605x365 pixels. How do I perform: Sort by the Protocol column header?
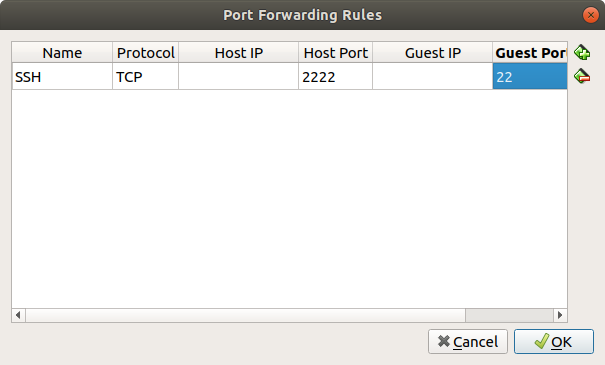[145, 53]
